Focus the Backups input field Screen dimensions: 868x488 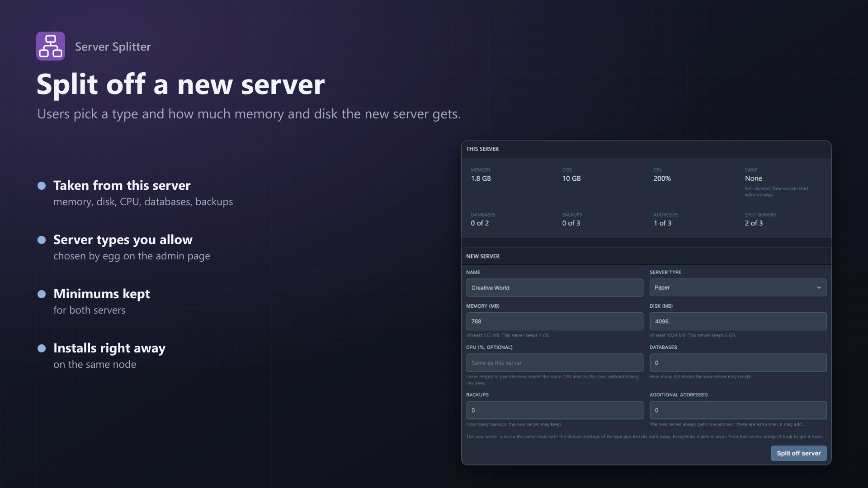pyautogui.click(x=555, y=410)
